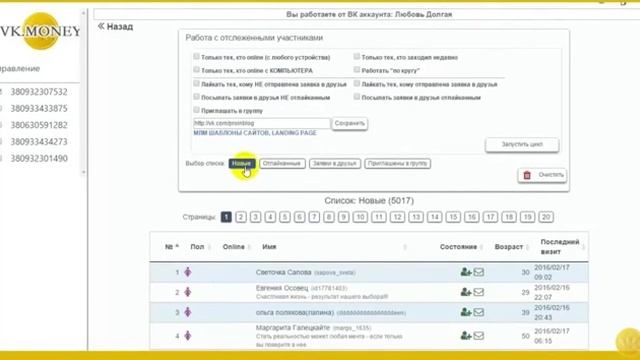Click the sidebar accounts scrollbar
Screen dimensions: 640x360
coord(84,92)
